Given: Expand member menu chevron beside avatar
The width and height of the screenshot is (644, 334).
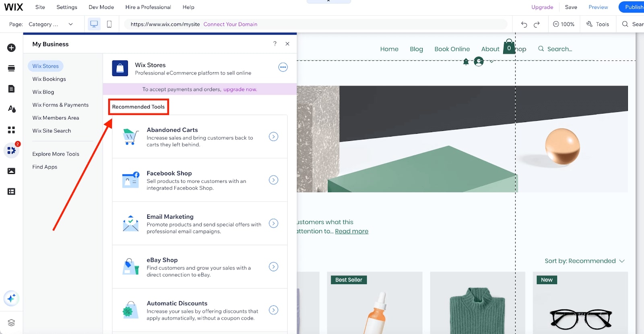Looking at the screenshot, I should [x=491, y=62].
